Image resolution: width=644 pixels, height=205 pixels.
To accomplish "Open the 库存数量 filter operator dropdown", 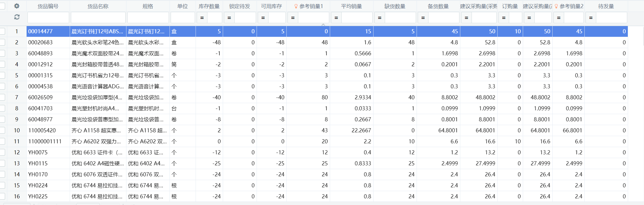I will pyautogui.click(x=202, y=18).
